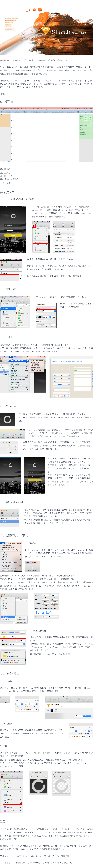Image resolution: width=93 pixels, height=868 pixels.
Task: Open the Typeface Helvetica Neue dropdown
Action: tap(50, 617)
